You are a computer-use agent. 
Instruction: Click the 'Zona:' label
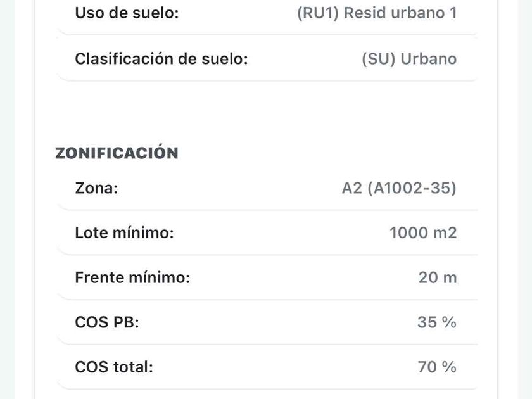[x=96, y=189]
